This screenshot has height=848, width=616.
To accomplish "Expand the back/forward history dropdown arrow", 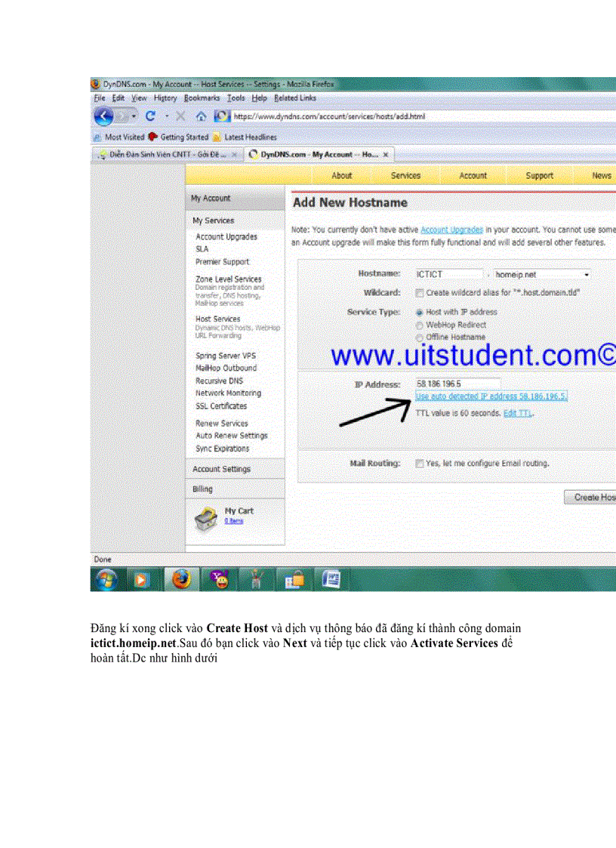I will pos(134,116).
